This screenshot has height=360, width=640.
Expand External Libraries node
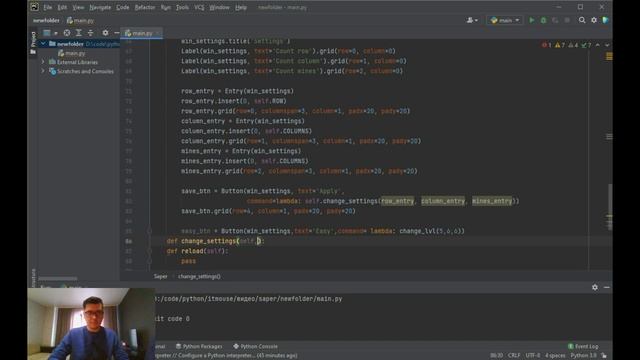pos(43,62)
